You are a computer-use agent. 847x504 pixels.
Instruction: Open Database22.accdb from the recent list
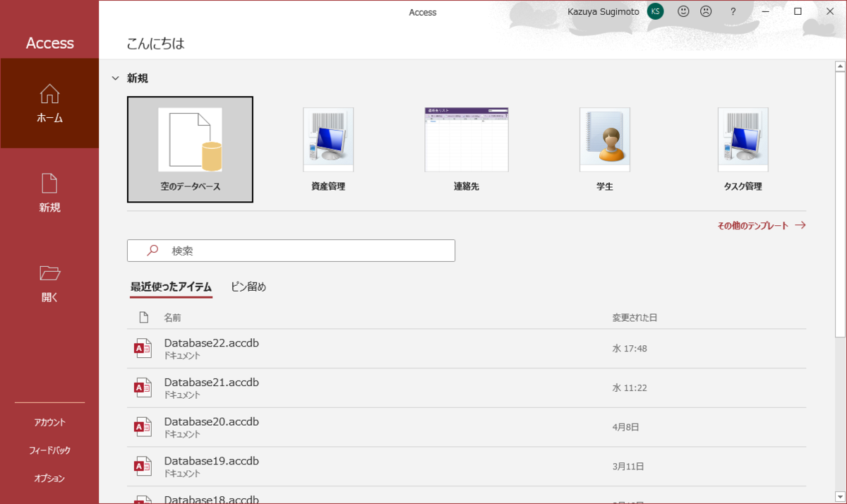[467, 348]
